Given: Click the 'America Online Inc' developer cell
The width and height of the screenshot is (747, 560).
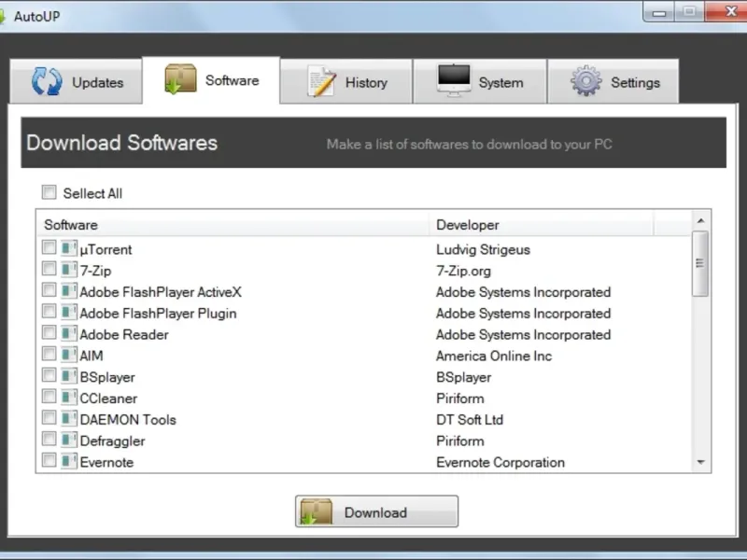Looking at the screenshot, I should [x=494, y=356].
